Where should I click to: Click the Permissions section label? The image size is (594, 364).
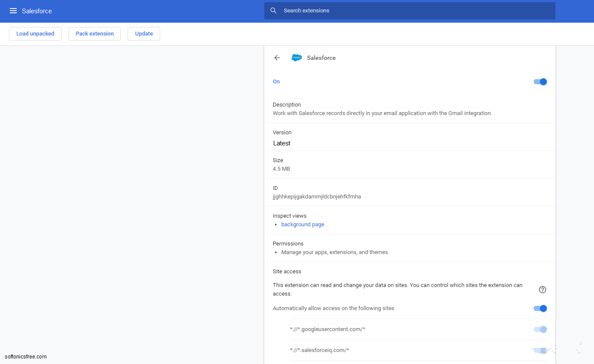pyautogui.click(x=288, y=244)
